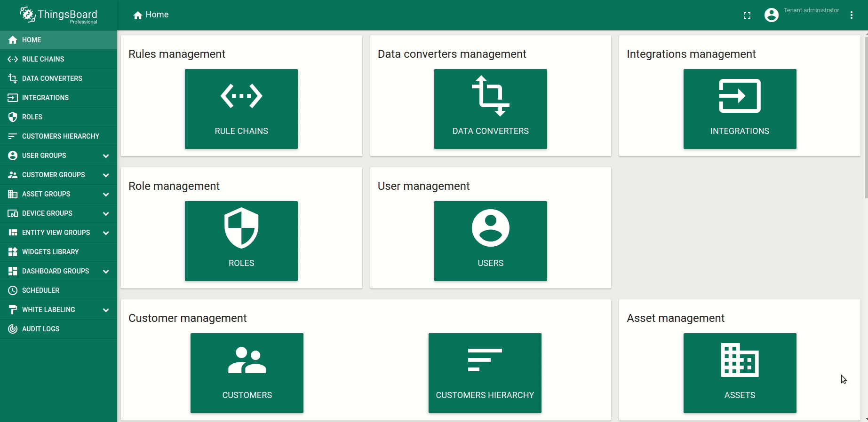Viewport: 868px width, 422px height.
Task: Expand the User Groups sidebar chevron
Action: [x=106, y=156]
